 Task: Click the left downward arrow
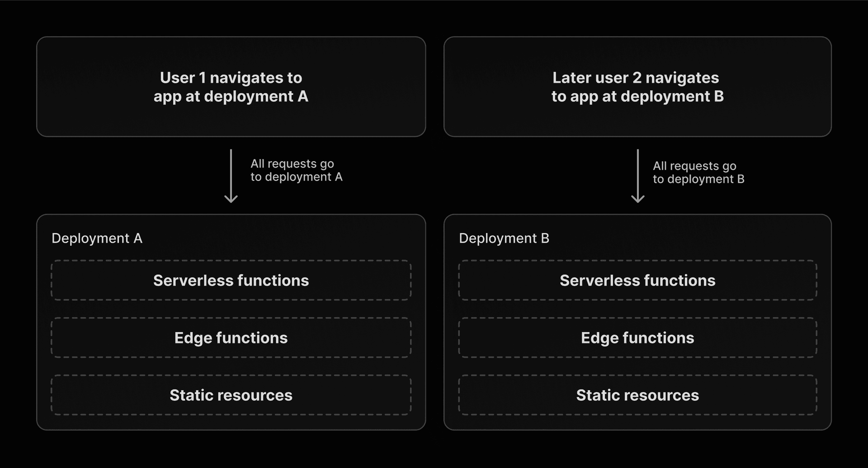click(231, 176)
